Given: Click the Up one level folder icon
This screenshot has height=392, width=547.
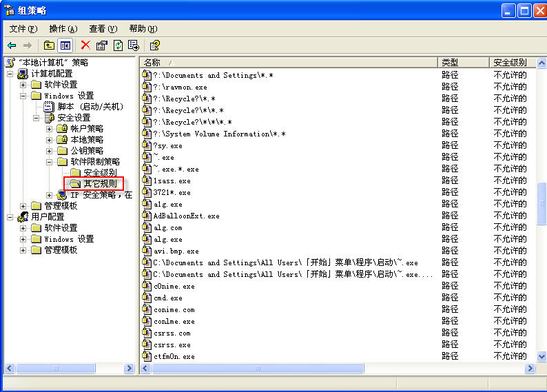Looking at the screenshot, I should (x=49, y=45).
